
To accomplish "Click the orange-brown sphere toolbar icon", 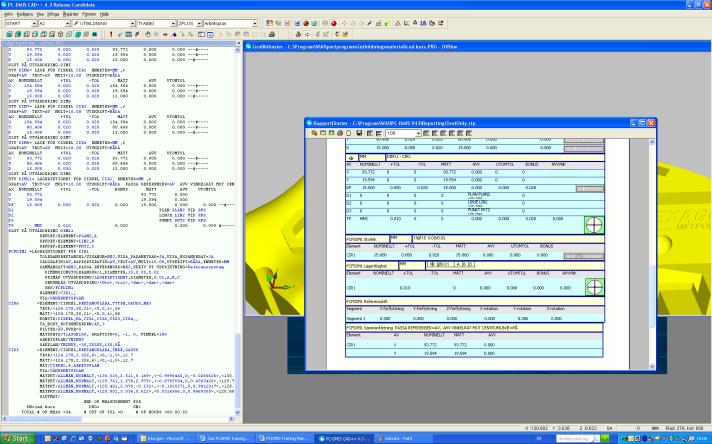I will [306, 23].
